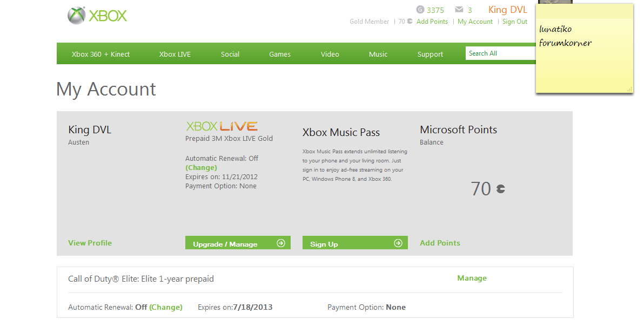Click Payment Option: None in Call of Duty row
This screenshot has height=327, width=644.
coord(366,307)
